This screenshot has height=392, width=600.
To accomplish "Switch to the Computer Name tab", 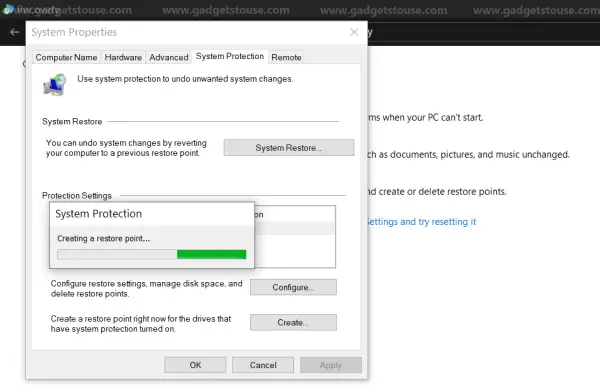I will tap(66, 57).
